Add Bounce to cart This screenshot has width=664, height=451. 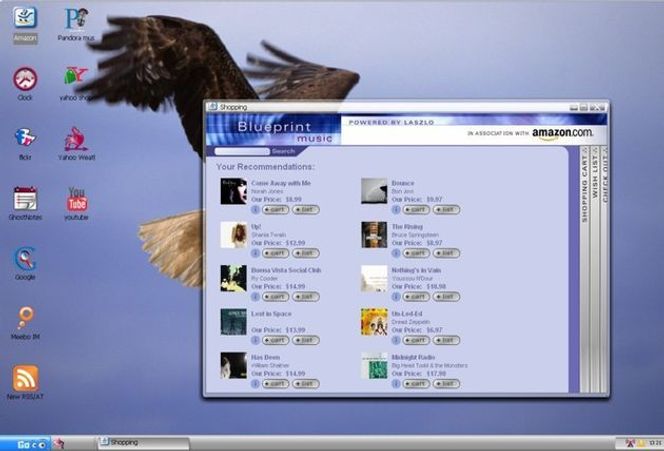point(416,210)
